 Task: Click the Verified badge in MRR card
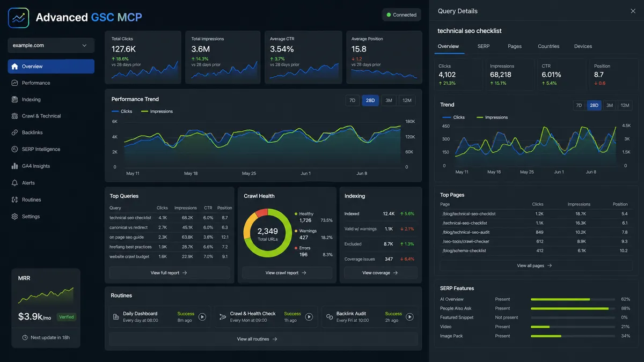tap(67, 317)
